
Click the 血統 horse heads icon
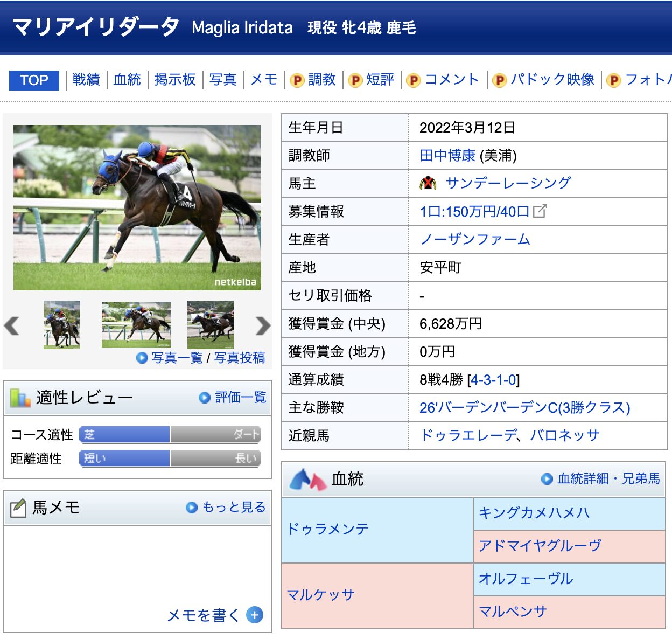(308, 480)
